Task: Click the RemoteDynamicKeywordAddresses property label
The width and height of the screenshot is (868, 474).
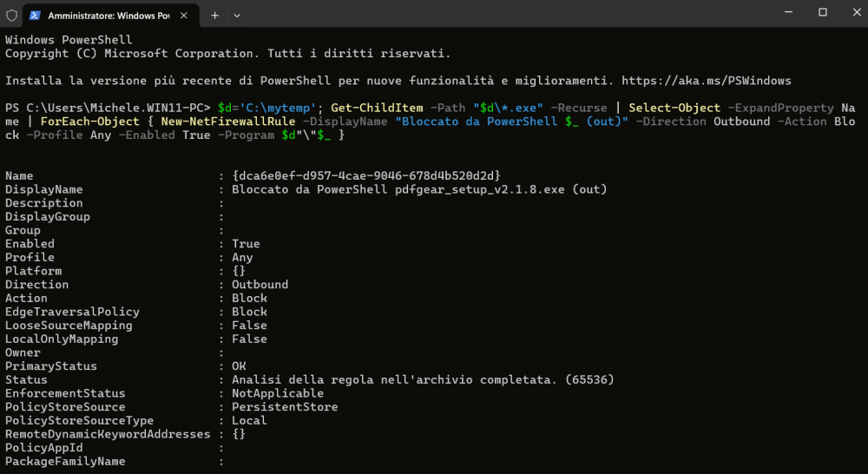Action: (108, 434)
